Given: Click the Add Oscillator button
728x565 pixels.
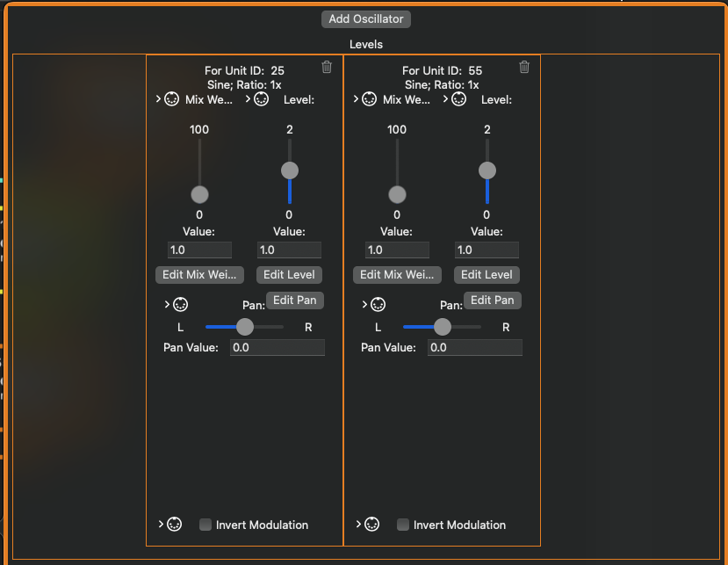Looking at the screenshot, I should [x=366, y=18].
